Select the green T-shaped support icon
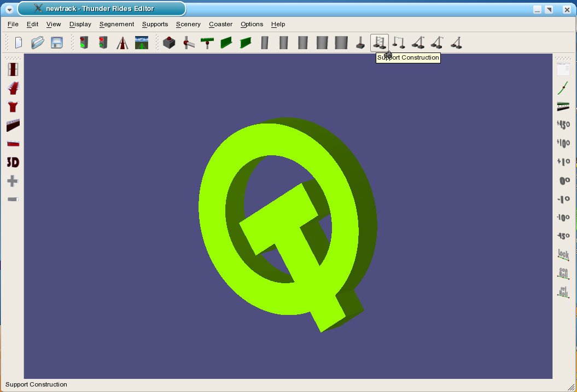This screenshot has height=392, width=577. click(x=207, y=43)
